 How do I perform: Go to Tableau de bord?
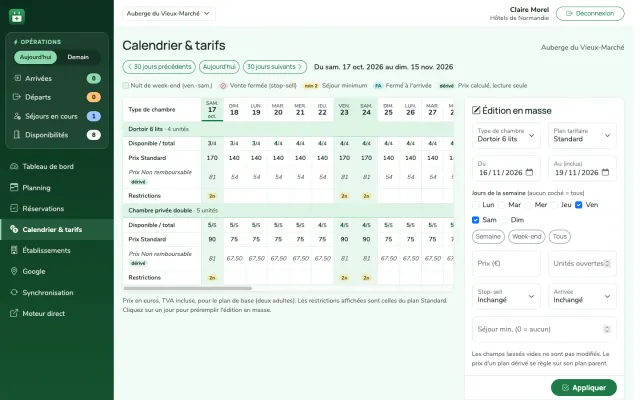57,166
